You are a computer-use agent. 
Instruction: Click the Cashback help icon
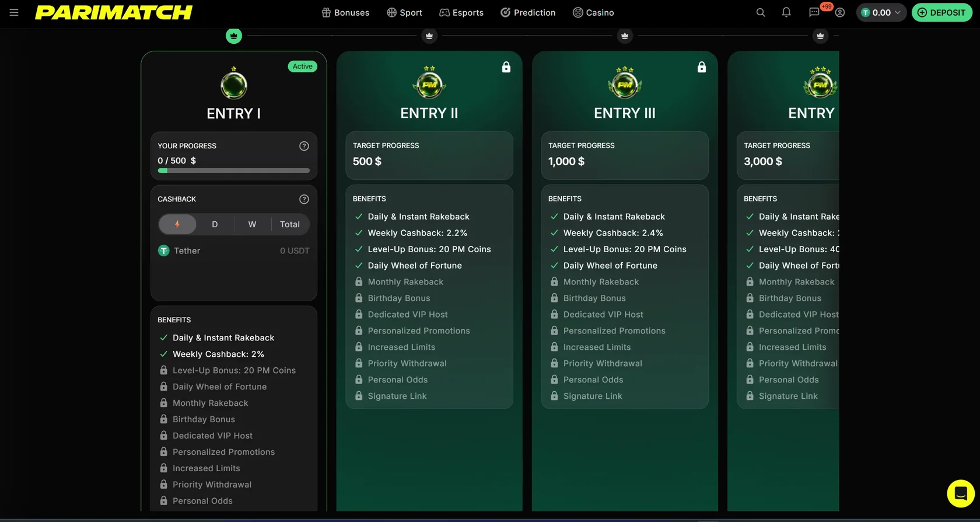(304, 199)
